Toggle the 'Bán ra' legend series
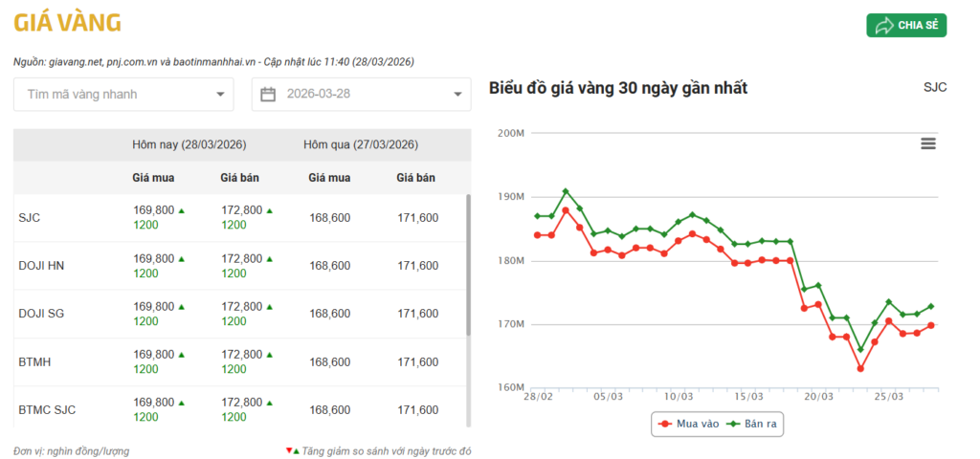Screen dimensions: 980x459 (750, 423)
